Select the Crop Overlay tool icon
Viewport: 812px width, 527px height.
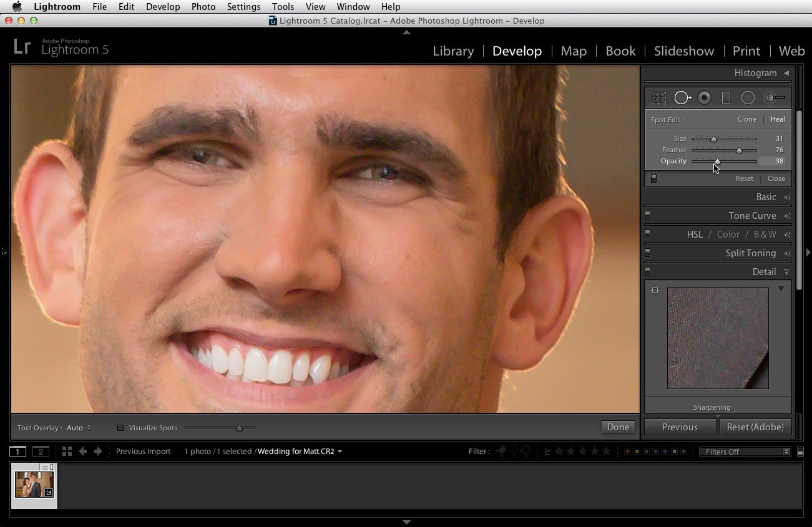point(658,98)
